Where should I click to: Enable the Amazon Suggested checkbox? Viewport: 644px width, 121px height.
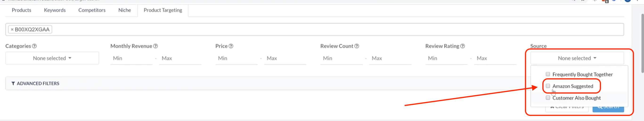coord(548,86)
